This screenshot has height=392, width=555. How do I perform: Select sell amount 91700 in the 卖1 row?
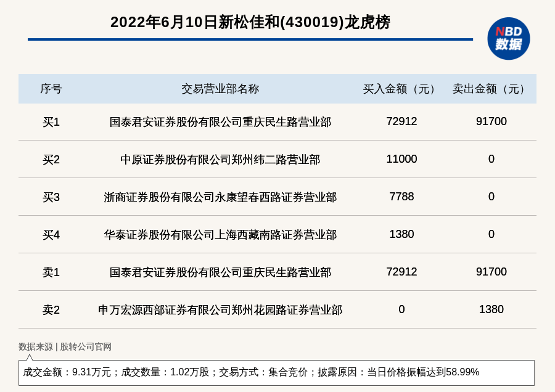tap(491, 272)
